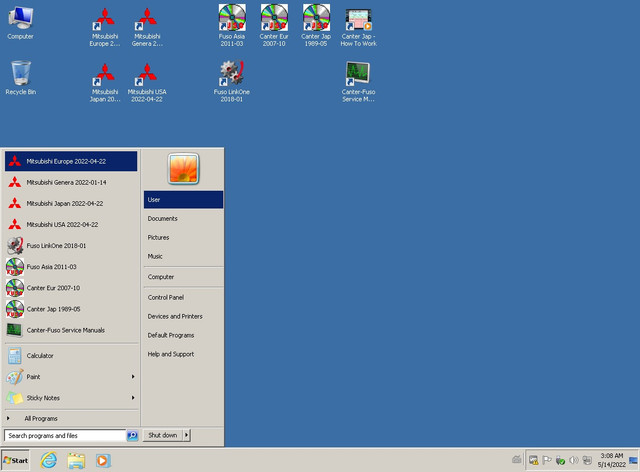
Task: Select Mitsubishi Genera desktop shortcut
Action: coord(147,27)
